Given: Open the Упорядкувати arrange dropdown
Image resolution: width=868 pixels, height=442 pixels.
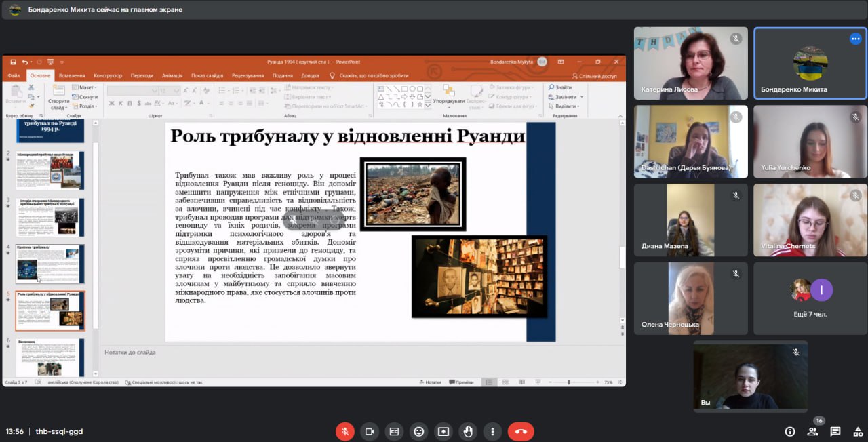Looking at the screenshot, I should [x=448, y=96].
